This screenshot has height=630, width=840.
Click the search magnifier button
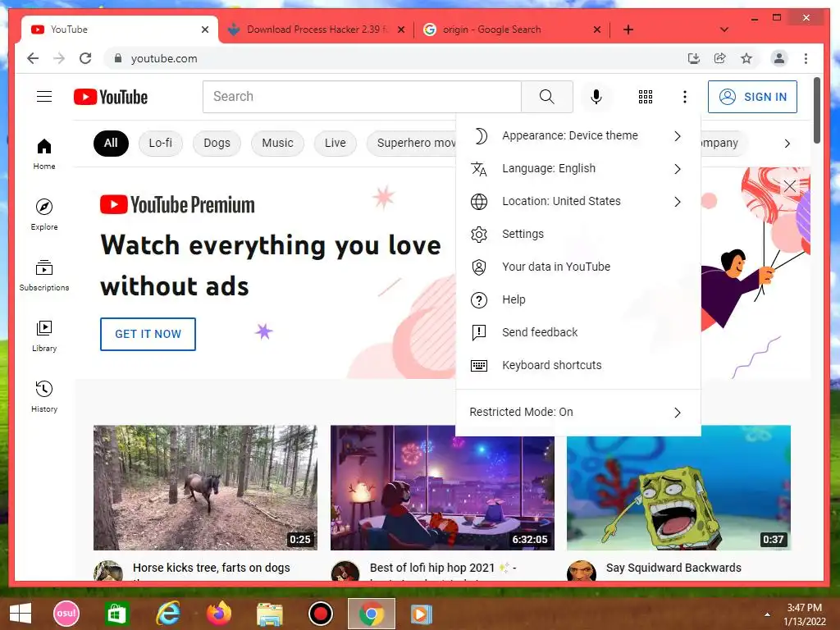pyautogui.click(x=547, y=97)
